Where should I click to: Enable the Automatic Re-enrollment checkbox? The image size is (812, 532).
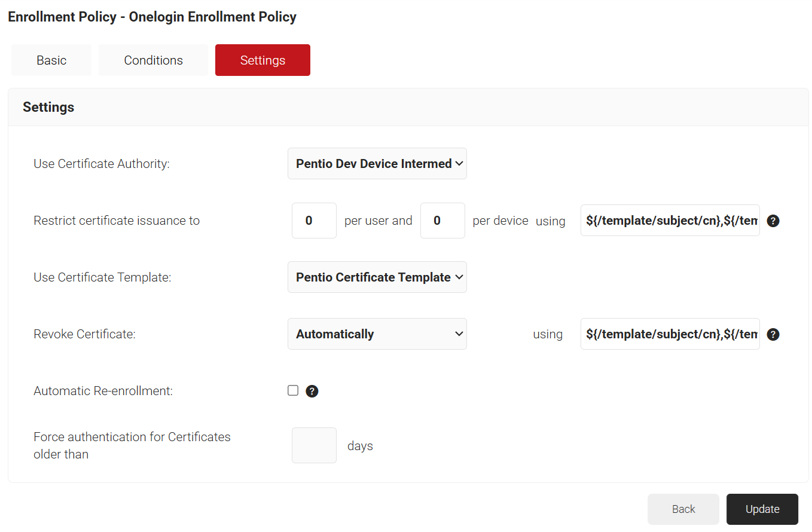pyautogui.click(x=293, y=390)
